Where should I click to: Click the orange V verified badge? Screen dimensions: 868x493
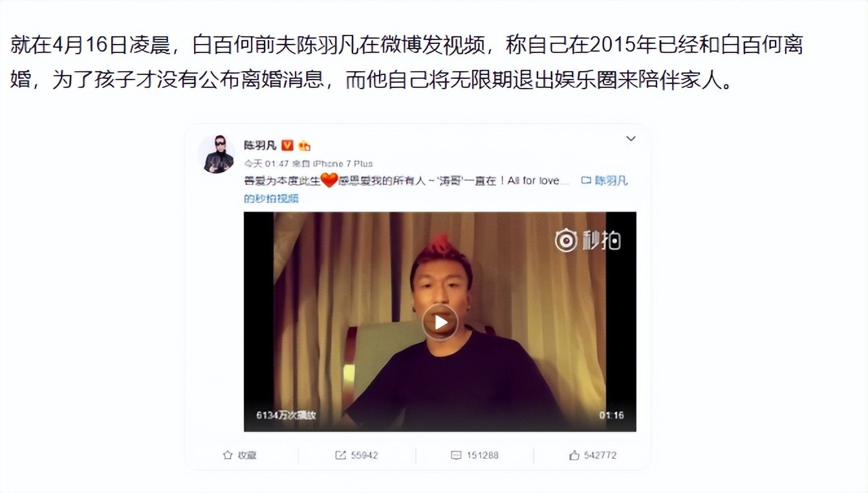pos(288,145)
